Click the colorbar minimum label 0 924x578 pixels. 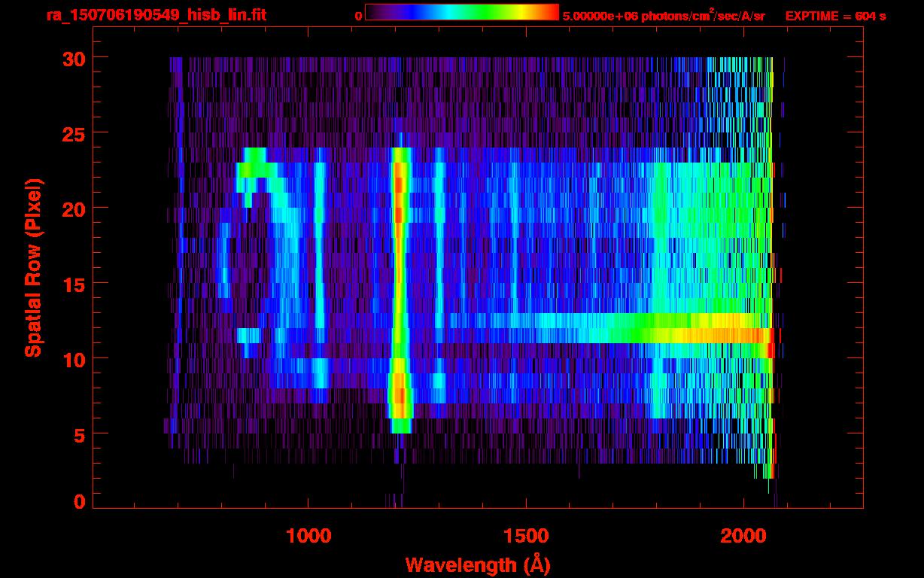coord(358,16)
